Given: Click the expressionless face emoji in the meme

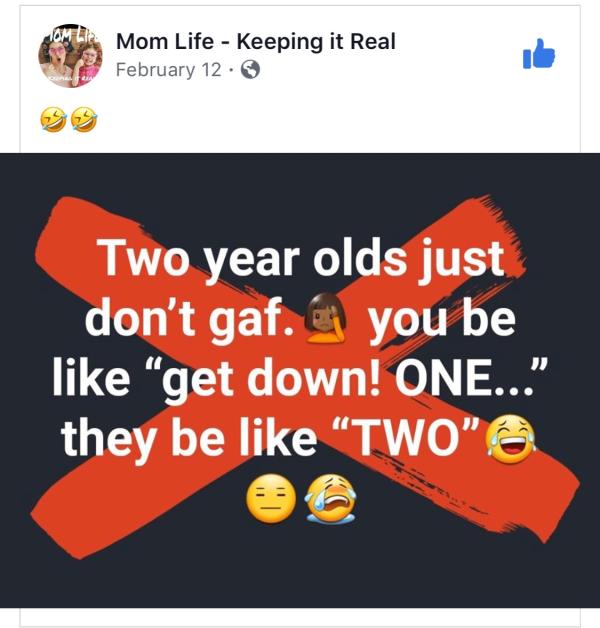Looking at the screenshot, I should tap(271, 498).
